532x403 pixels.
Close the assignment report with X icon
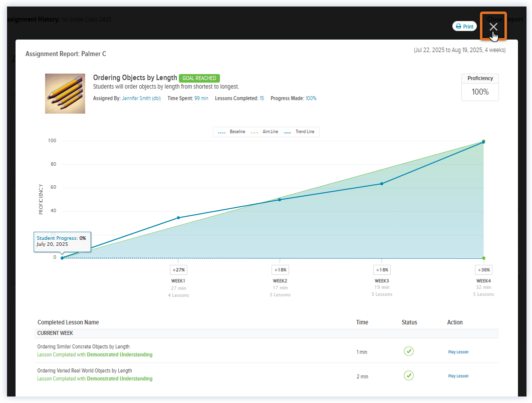coord(493,27)
